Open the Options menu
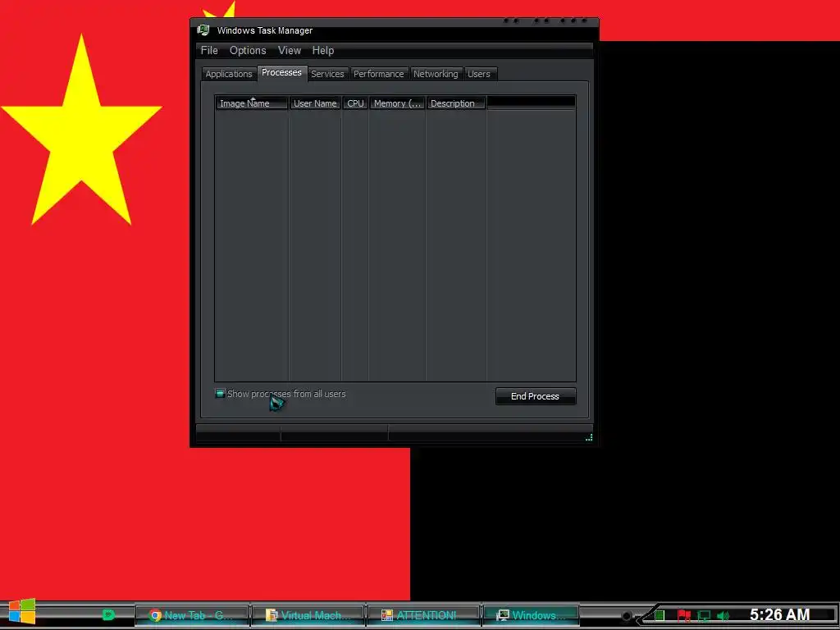Image resolution: width=840 pixels, height=630 pixels. 248,50
